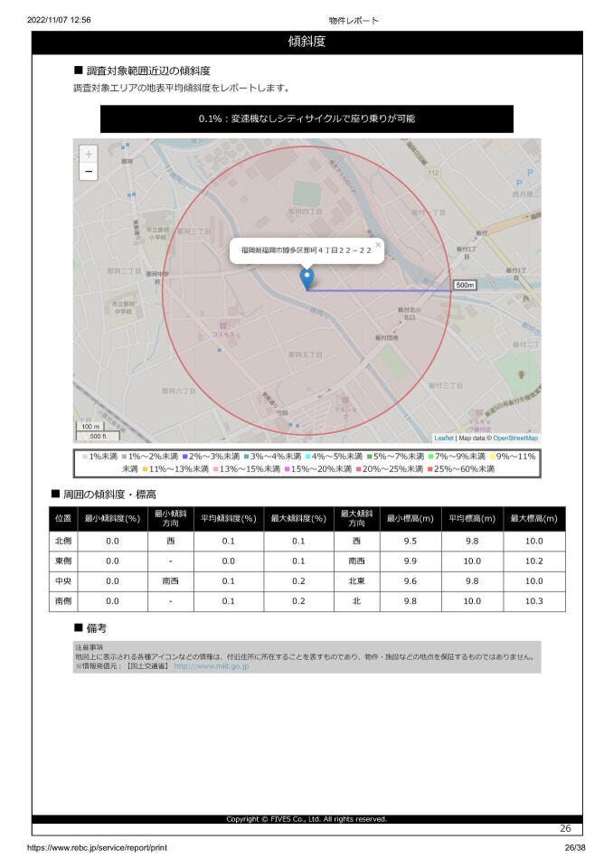Viewport: 613px width, 868px height.
Task: Click the 位置 table column header
Action: pyautogui.click(x=62, y=519)
